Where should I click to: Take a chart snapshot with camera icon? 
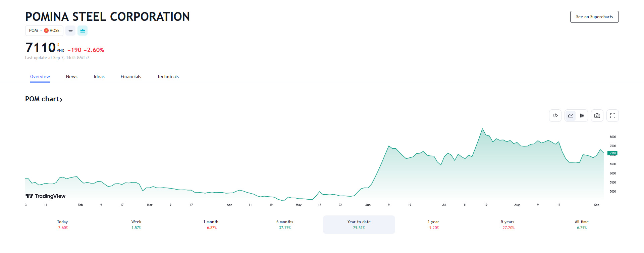click(x=597, y=116)
